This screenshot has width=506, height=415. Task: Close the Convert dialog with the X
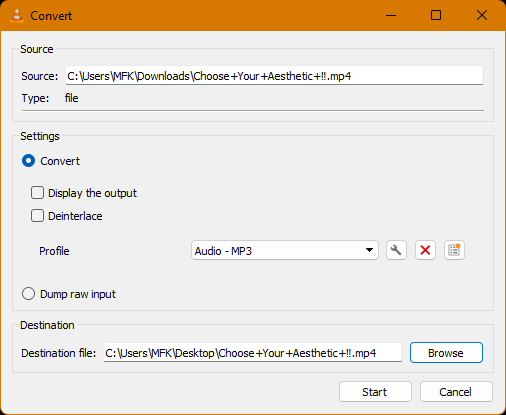tap(482, 15)
